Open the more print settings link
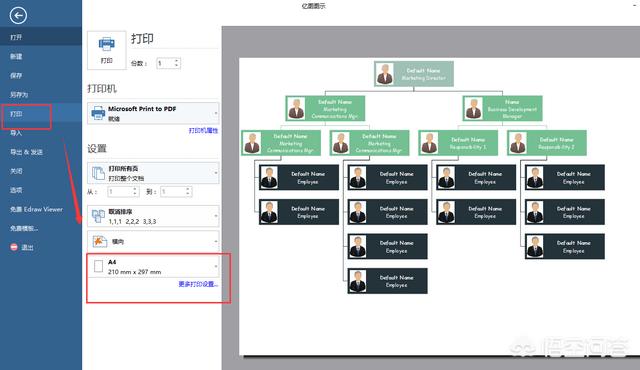 coord(198,284)
